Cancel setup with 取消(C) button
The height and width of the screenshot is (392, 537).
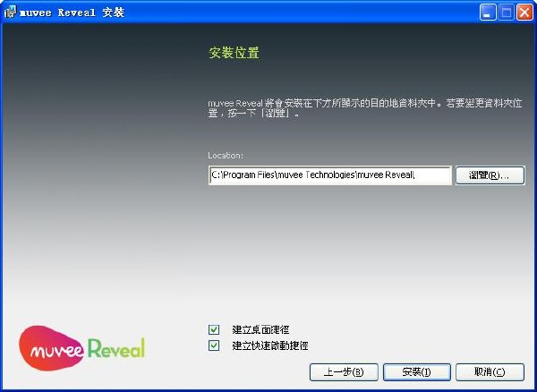pos(490,371)
